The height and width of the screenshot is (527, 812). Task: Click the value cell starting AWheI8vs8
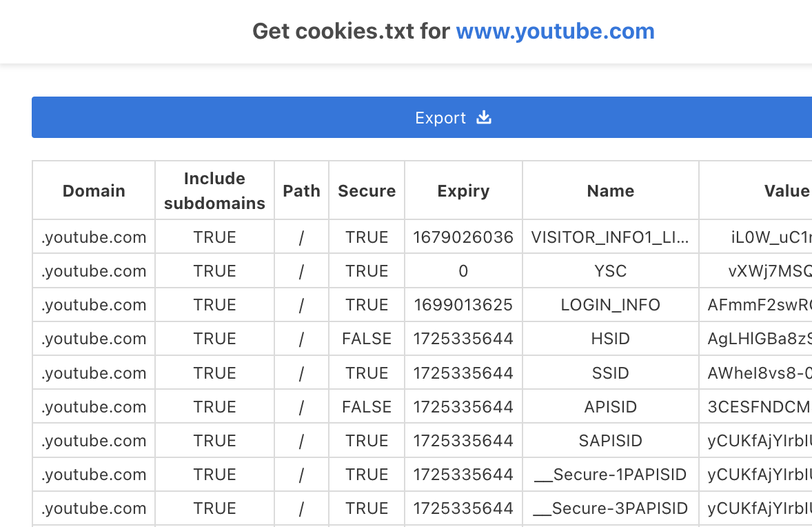[755, 372]
